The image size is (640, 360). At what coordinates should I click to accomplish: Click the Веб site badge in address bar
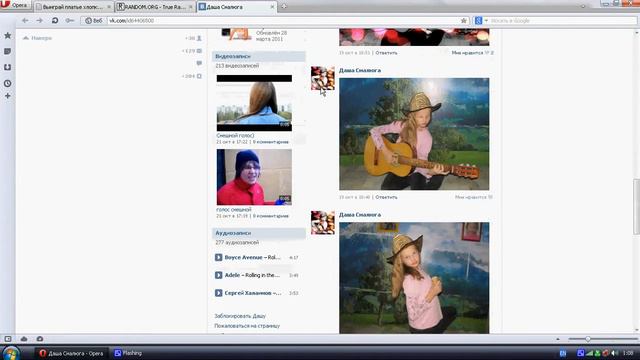point(93,20)
